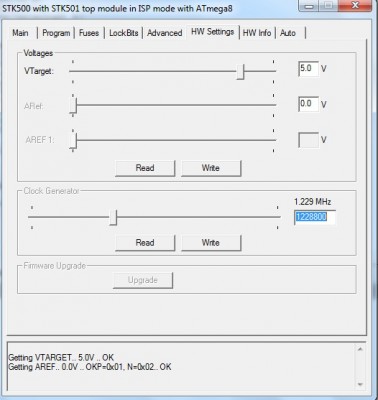The height and width of the screenshot is (400, 378).
Task: Open the Auto tab
Action: click(x=288, y=33)
